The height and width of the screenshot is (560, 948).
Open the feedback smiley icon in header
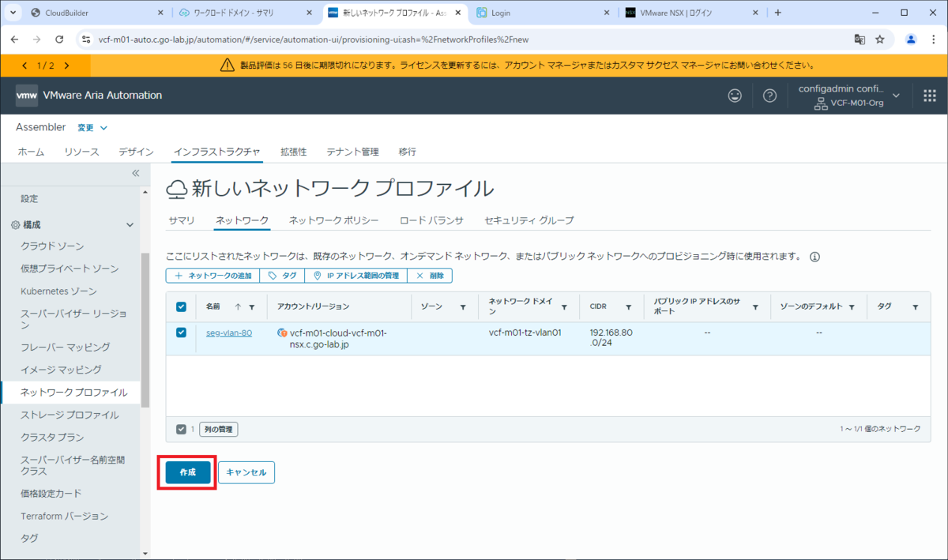pos(735,96)
